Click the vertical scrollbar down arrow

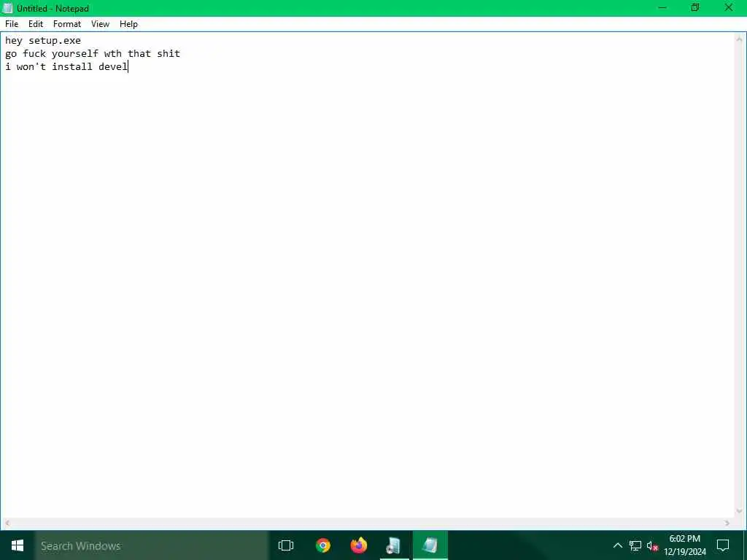click(x=740, y=511)
